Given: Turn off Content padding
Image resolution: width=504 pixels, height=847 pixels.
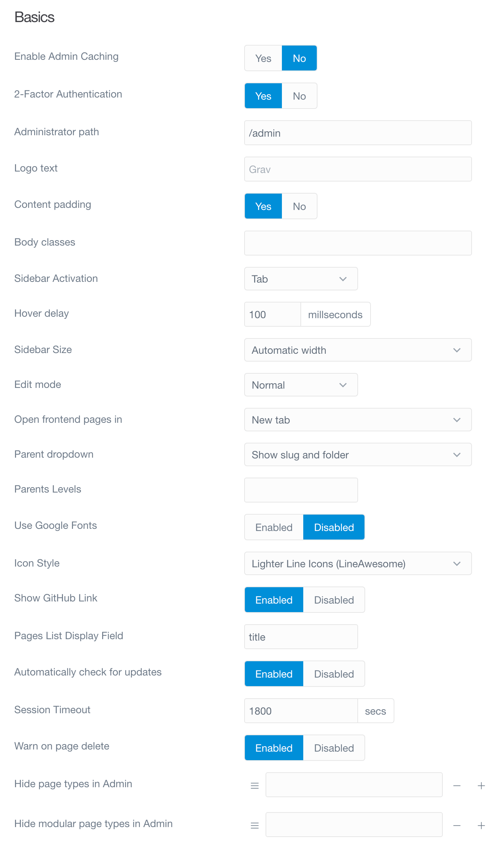Looking at the screenshot, I should click(x=299, y=206).
